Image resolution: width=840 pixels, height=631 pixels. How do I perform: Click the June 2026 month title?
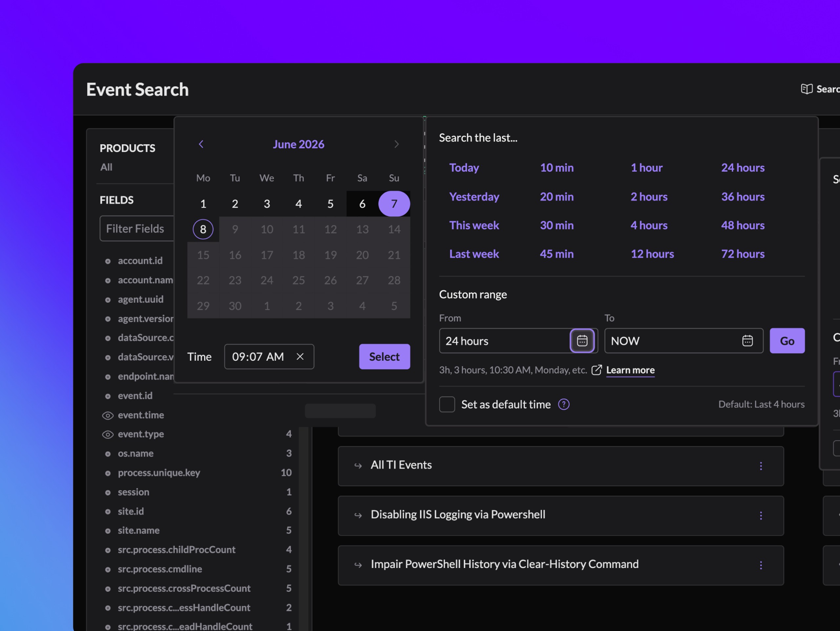(299, 144)
